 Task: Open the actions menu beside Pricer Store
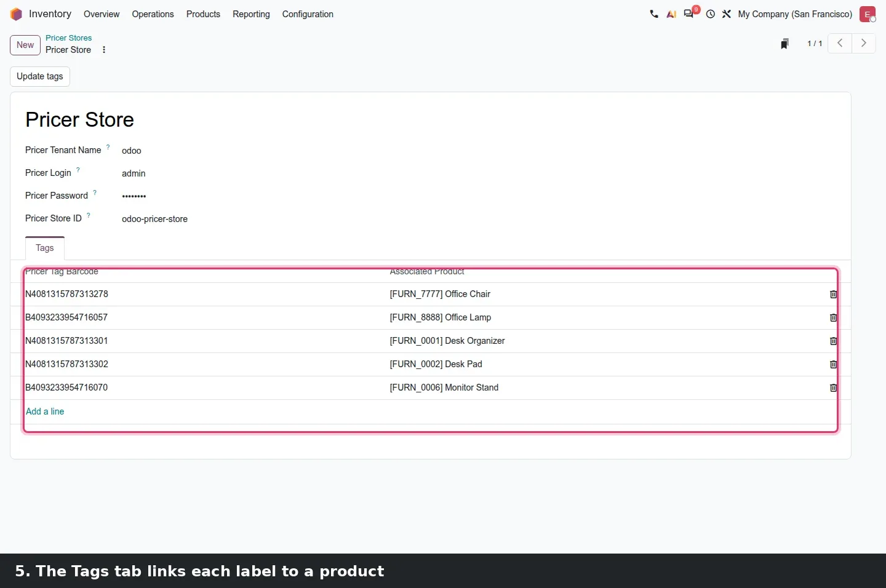(104, 50)
